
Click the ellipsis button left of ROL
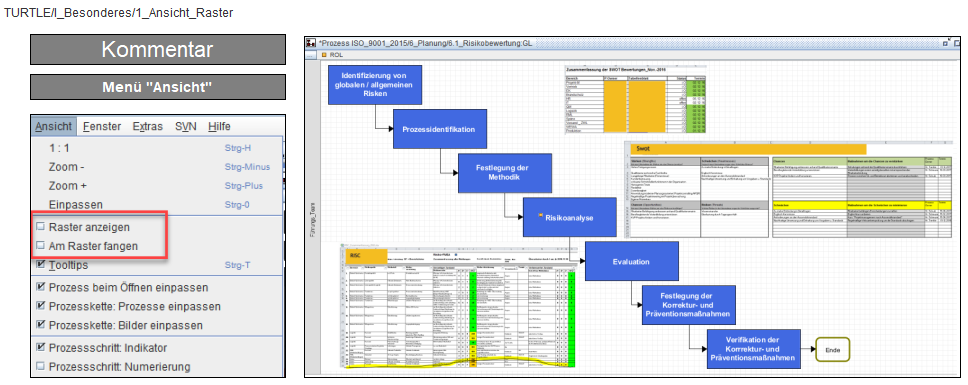[311, 55]
